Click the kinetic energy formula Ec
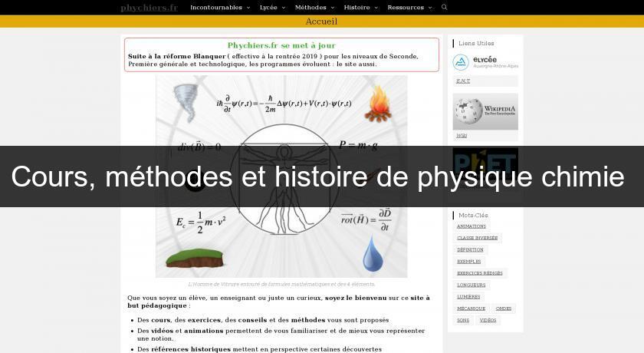The image size is (644, 353). [x=201, y=223]
